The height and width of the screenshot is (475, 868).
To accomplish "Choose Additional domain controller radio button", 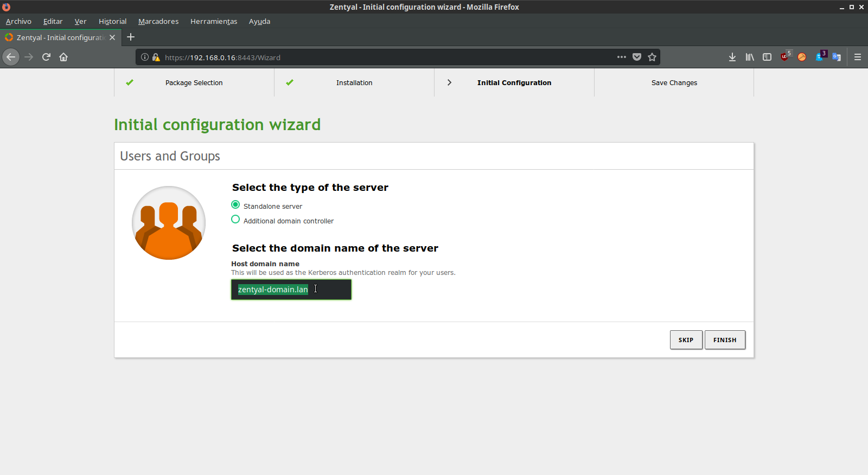I will tap(235, 220).
